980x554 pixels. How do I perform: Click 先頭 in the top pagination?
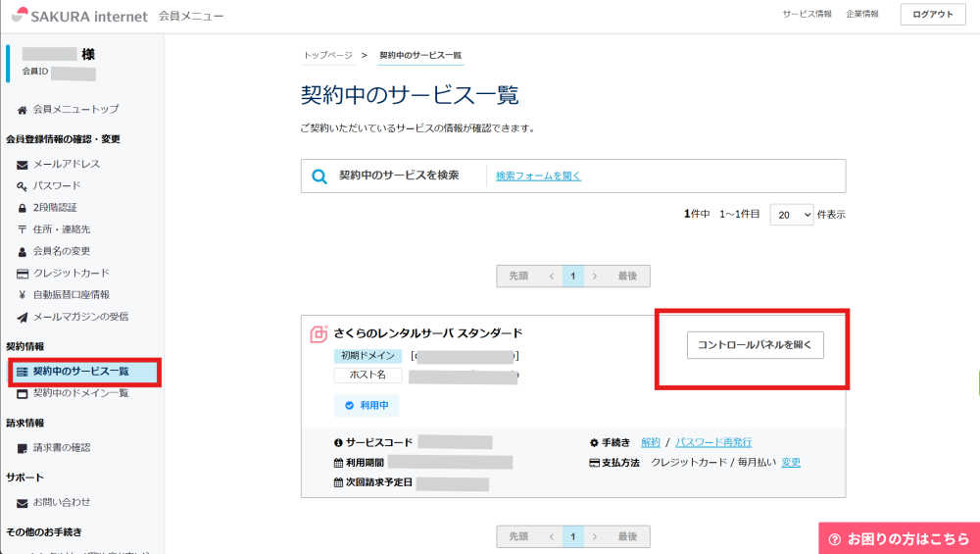(x=518, y=276)
